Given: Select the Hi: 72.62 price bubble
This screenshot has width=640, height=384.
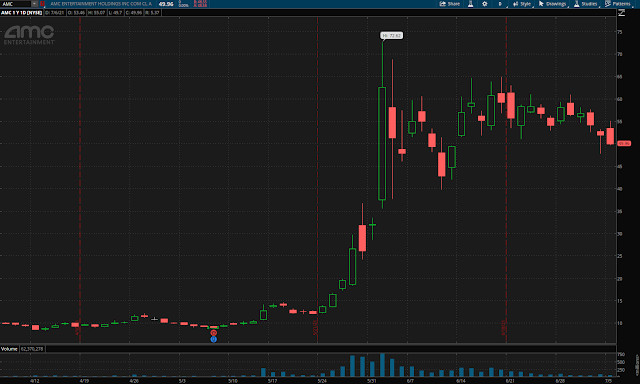Looking at the screenshot, I should (x=391, y=36).
